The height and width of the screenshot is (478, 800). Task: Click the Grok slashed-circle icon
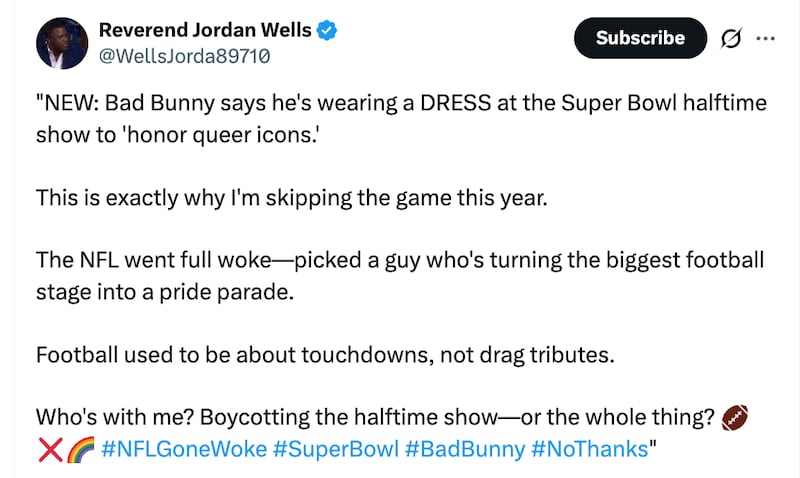[730, 38]
